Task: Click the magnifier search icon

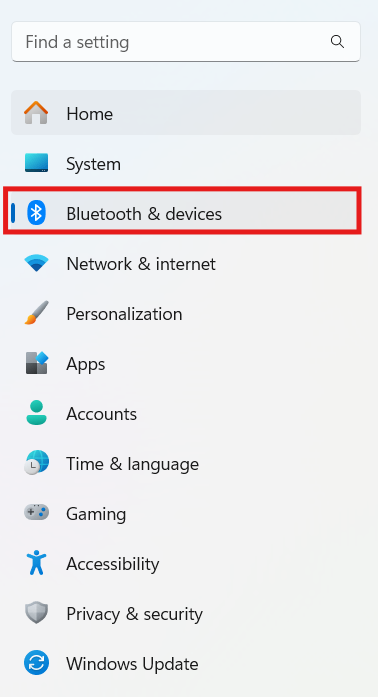Action: click(x=337, y=42)
